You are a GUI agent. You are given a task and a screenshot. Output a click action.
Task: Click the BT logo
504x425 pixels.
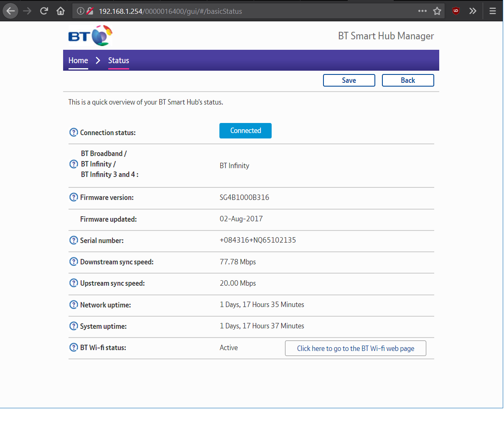click(x=90, y=36)
